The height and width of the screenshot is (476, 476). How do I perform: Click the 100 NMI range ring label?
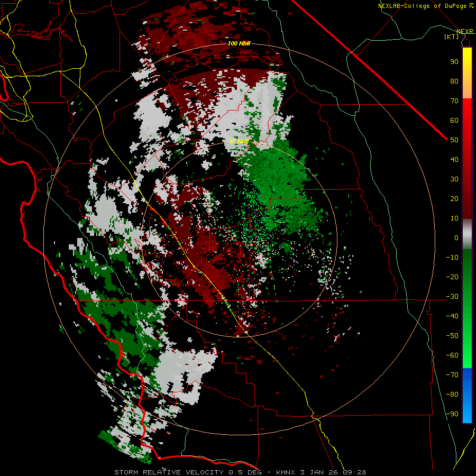point(239,43)
